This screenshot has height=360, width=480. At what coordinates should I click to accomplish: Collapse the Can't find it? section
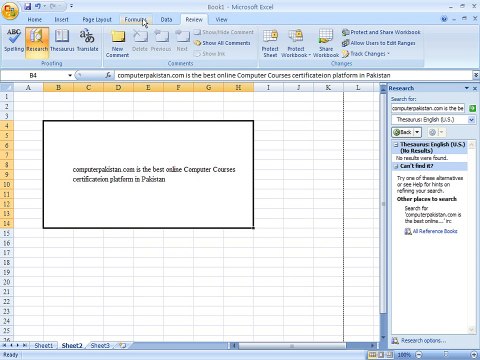[x=396, y=166]
